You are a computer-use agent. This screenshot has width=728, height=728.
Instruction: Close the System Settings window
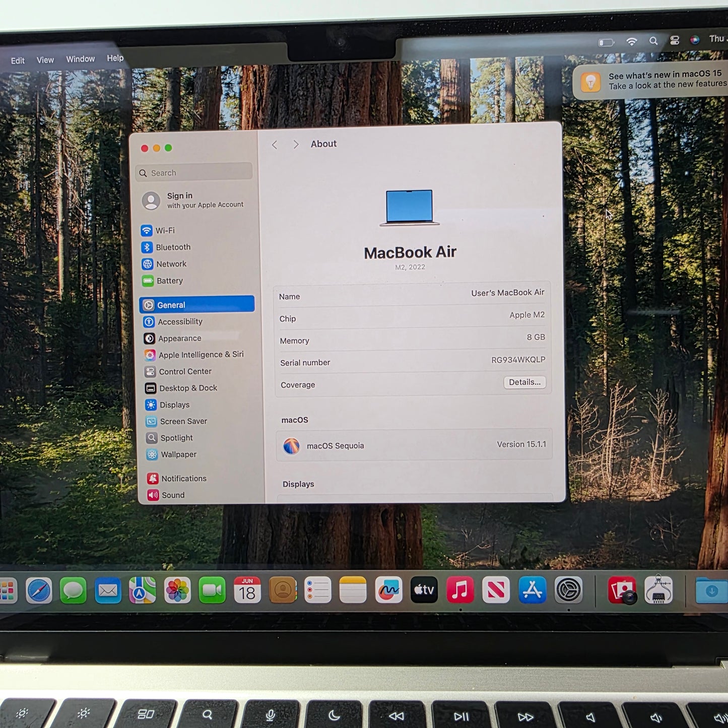[145, 148]
